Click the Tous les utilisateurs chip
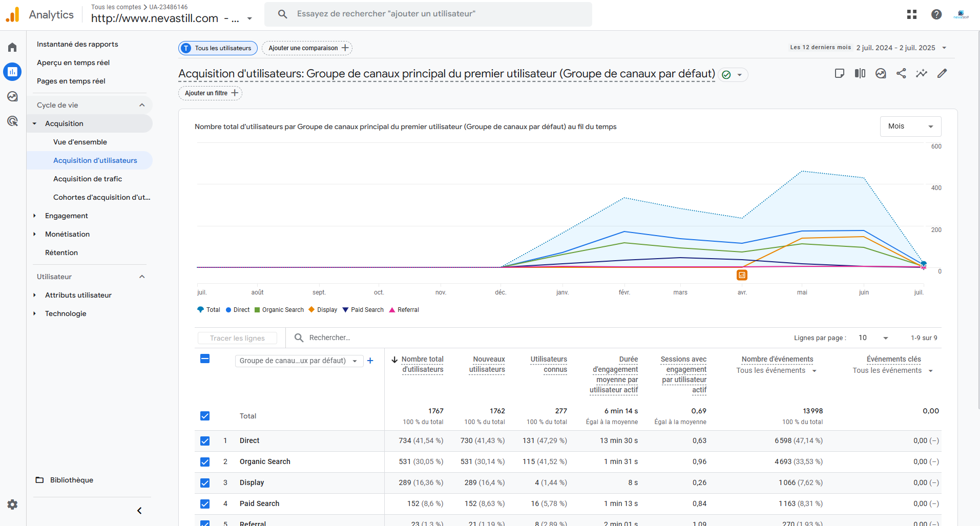Screen dimensions: 980x526 click(218, 48)
